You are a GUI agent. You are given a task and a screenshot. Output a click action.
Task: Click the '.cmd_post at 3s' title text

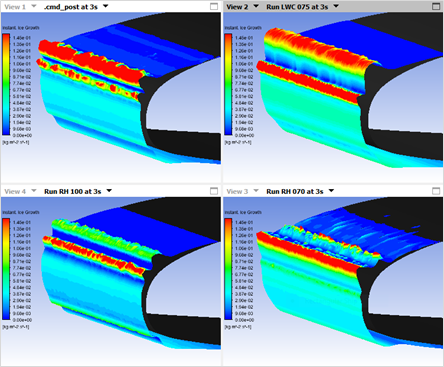point(71,7)
